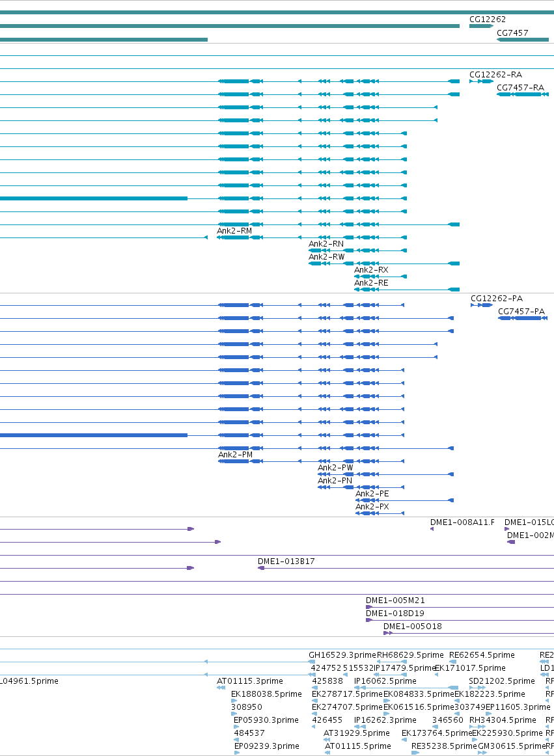This screenshot has width=554, height=756.
Task: Select the CG7457-RA transcript label
Action: (x=520, y=88)
